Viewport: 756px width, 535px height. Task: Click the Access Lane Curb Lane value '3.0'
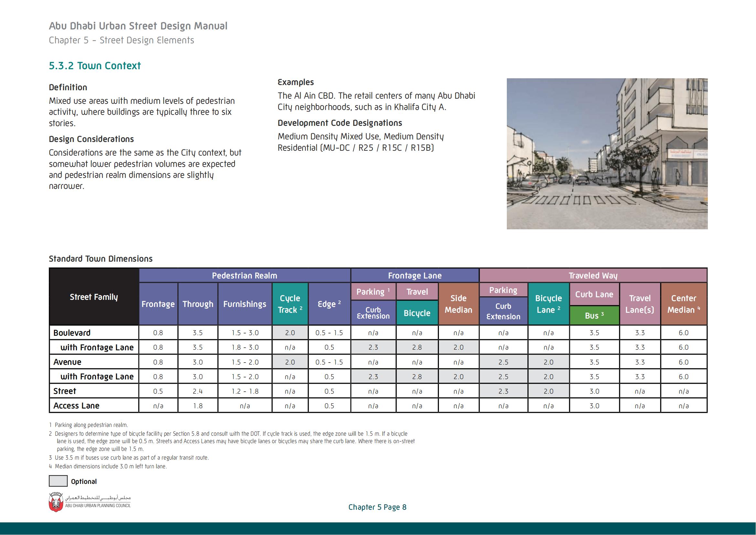coord(594,406)
